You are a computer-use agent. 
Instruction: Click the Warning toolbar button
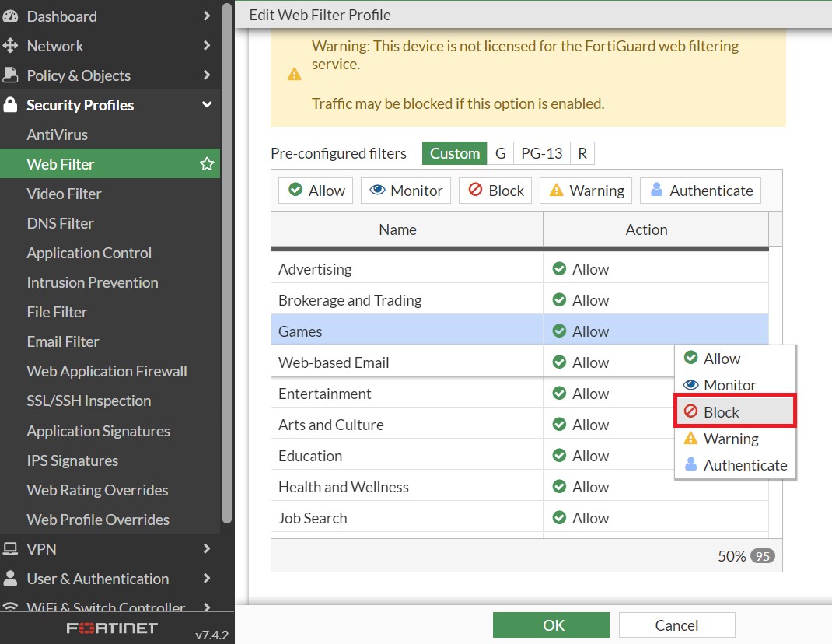tap(586, 191)
